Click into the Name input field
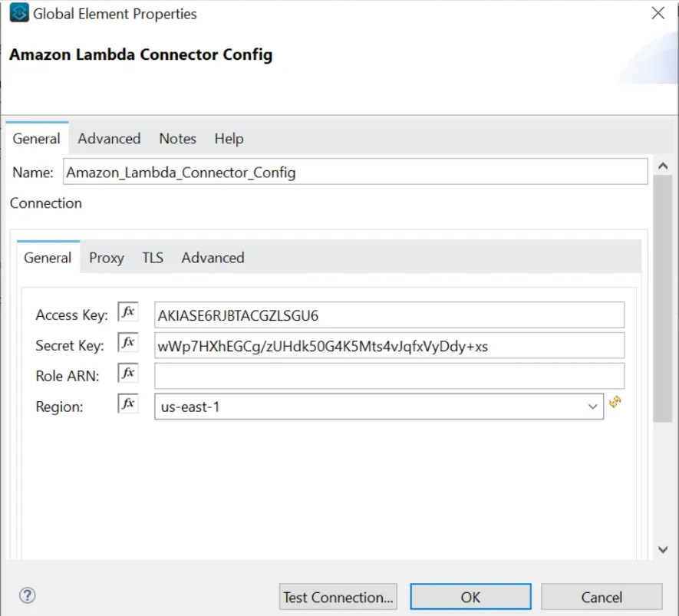The height and width of the screenshot is (616, 679). coord(355,172)
